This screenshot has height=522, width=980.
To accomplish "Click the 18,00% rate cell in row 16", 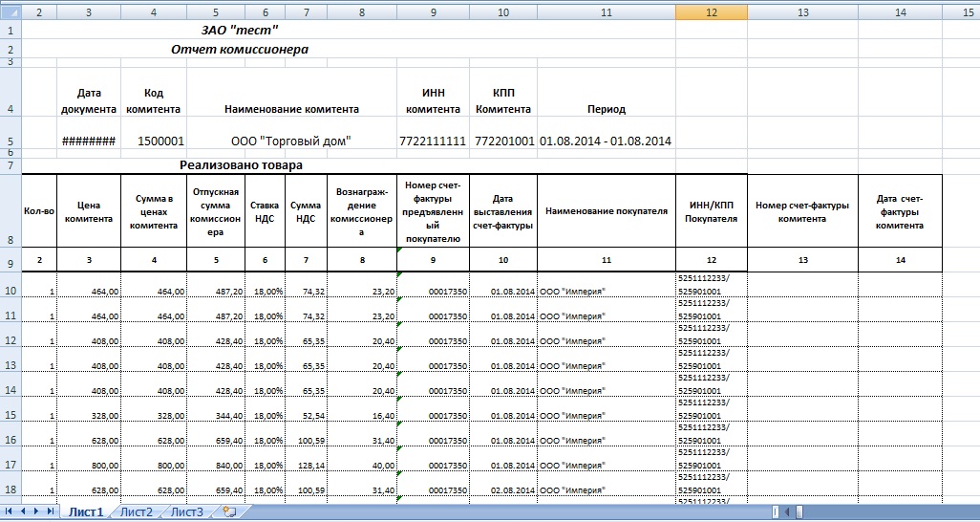I will [x=265, y=434].
